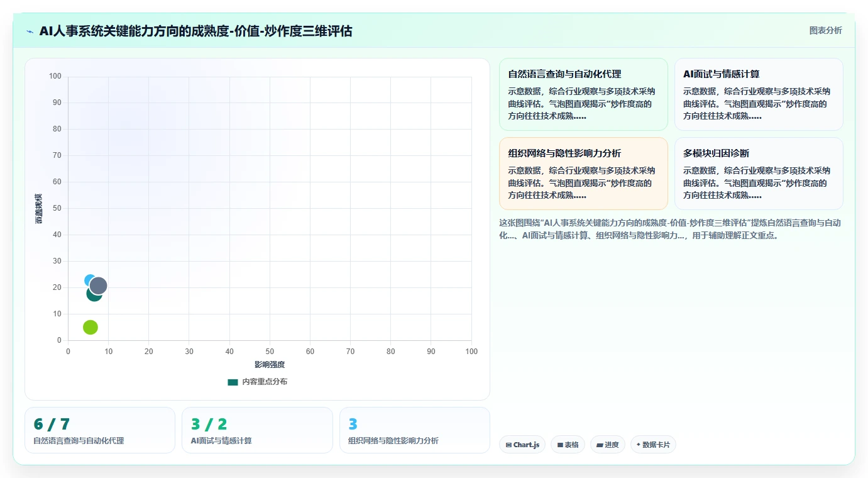This screenshot has height=478, width=868.
Task: Click the 6 / 7 stat card
Action: pyautogui.click(x=100, y=430)
